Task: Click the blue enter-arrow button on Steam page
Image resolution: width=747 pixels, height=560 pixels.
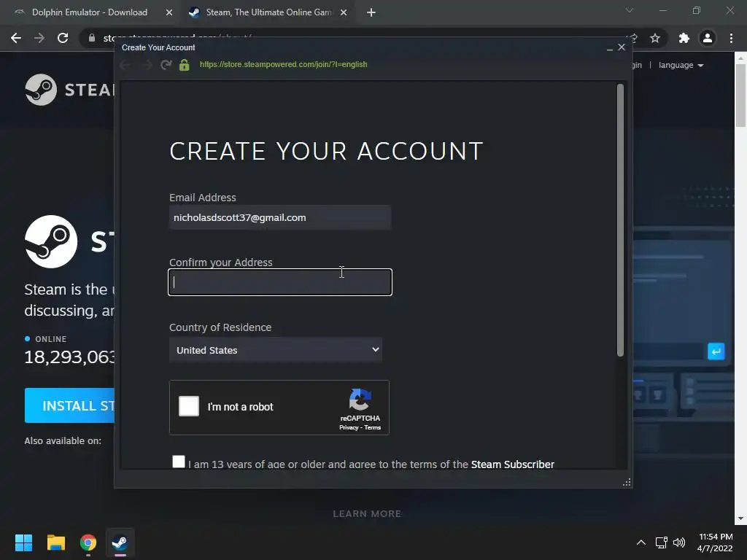Action: 716,352
